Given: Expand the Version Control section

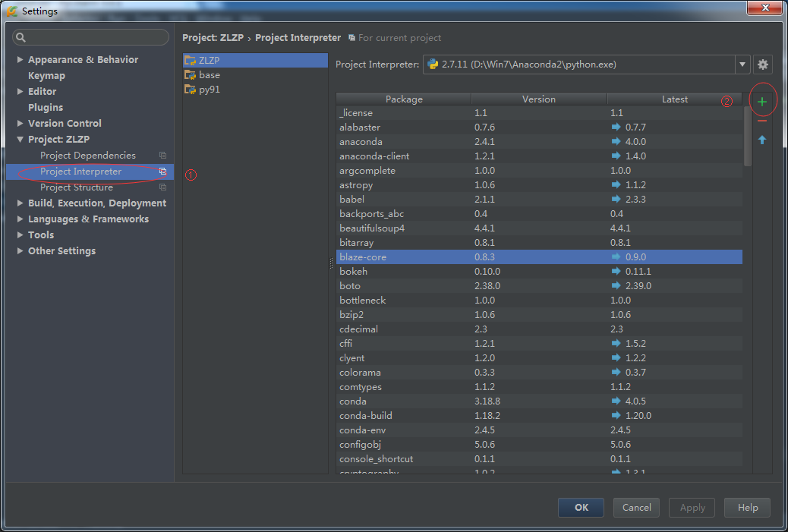Looking at the screenshot, I should (20, 123).
